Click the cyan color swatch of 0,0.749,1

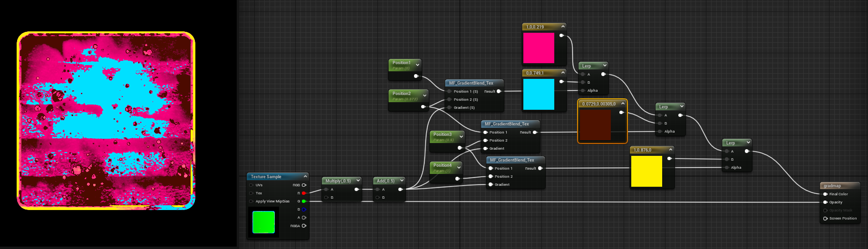(539, 94)
